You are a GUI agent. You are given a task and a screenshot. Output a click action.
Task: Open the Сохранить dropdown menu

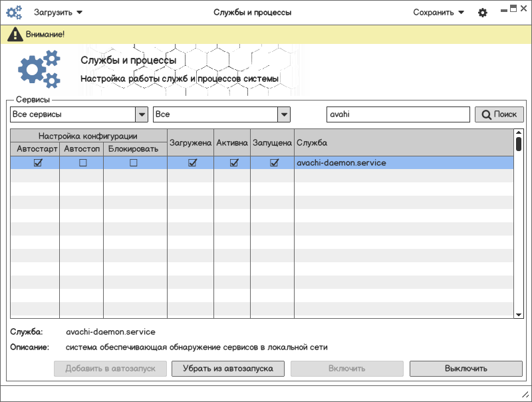tap(438, 12)
